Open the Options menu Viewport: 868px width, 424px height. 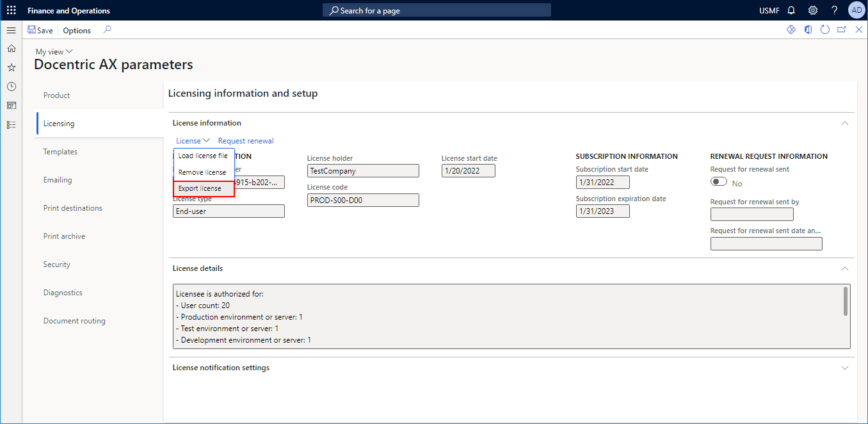pyautogui.click(x=77, y=31)
